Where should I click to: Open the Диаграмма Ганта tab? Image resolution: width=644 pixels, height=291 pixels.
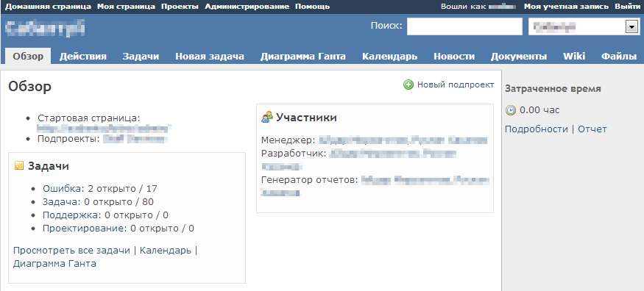[303, 57]
